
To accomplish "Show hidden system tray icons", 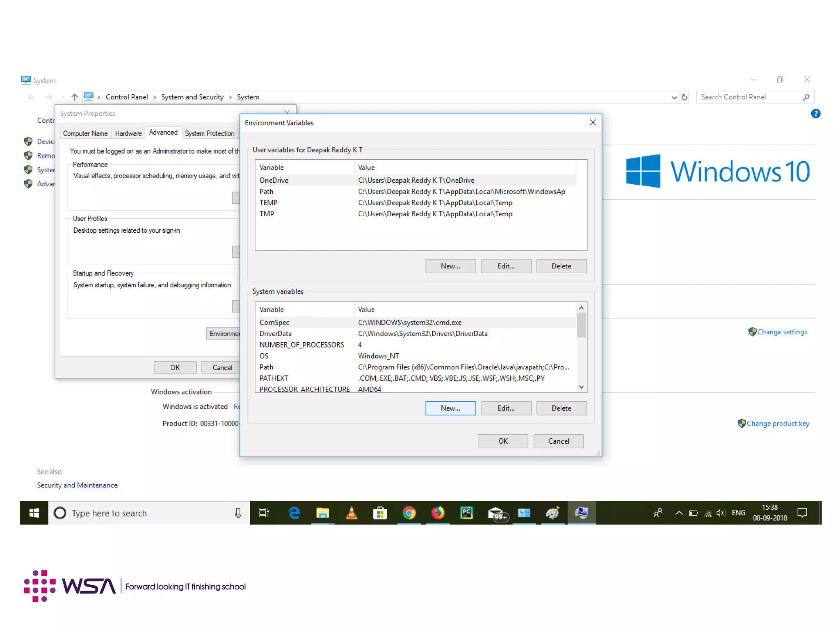I will [679, 513].
